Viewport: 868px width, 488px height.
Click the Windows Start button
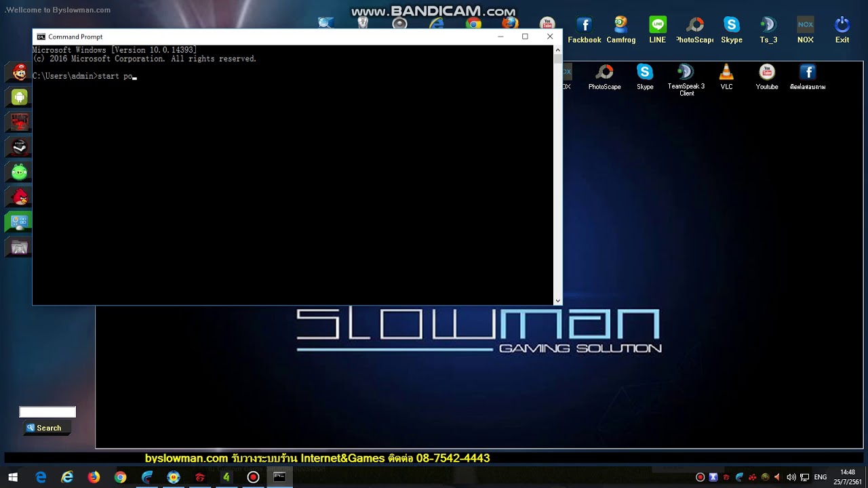(12, 477)
